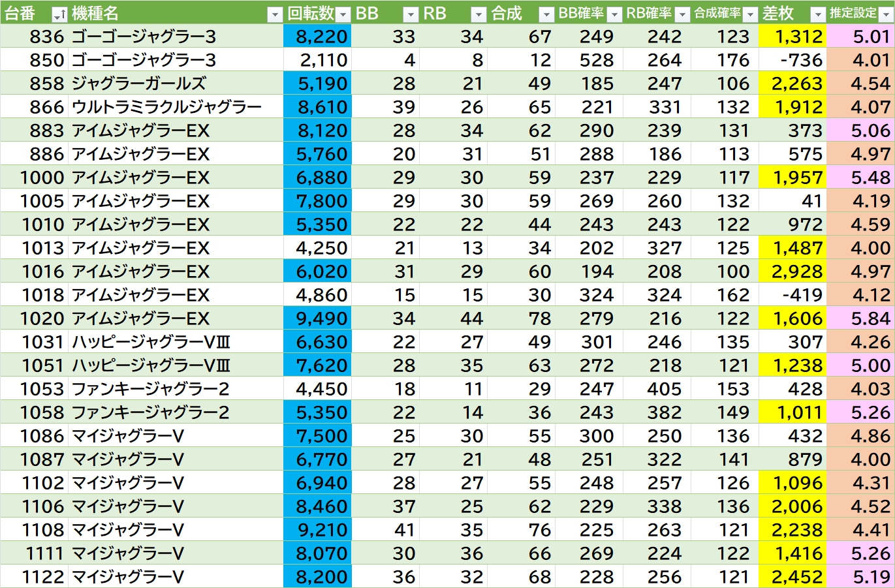Select machine number cell 850
The image size is (895, 588).
[x=34, y=60]
